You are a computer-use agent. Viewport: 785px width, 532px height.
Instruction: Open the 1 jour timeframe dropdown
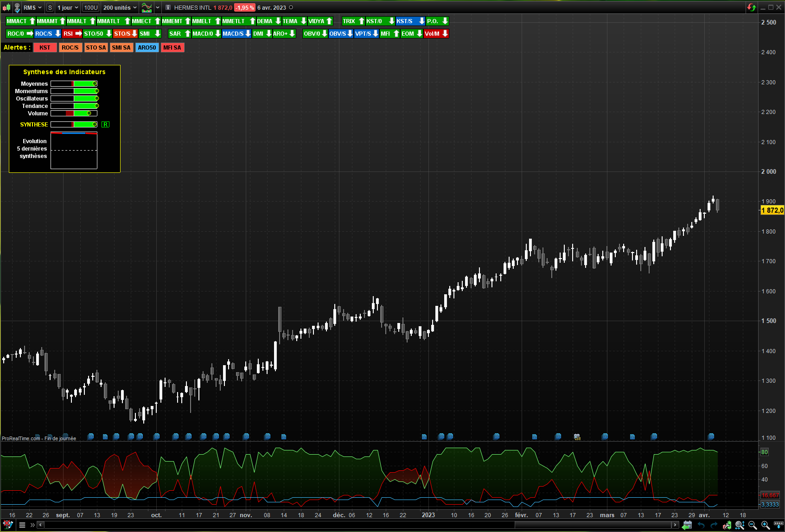(68, 7)
